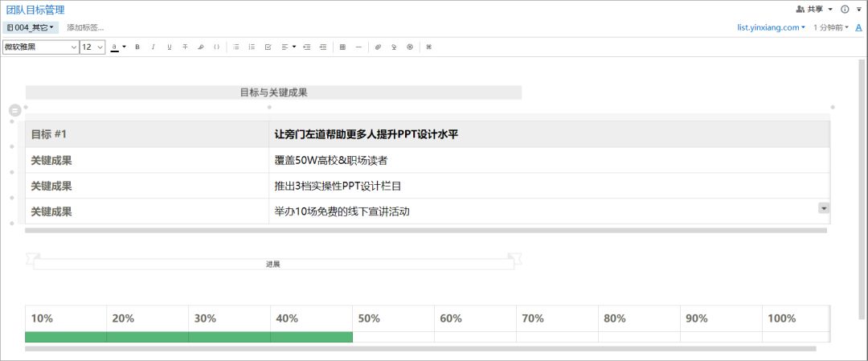Select the highlighter tool

(x=201, y=47)
